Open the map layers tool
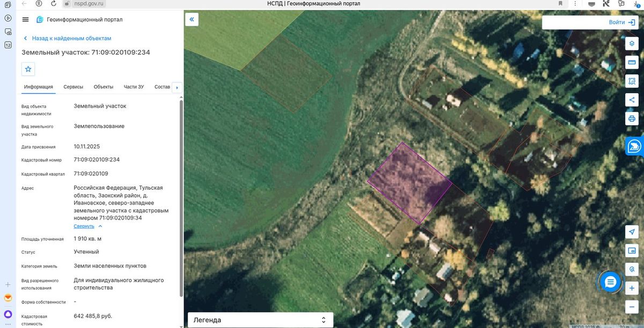 (632, 44)
